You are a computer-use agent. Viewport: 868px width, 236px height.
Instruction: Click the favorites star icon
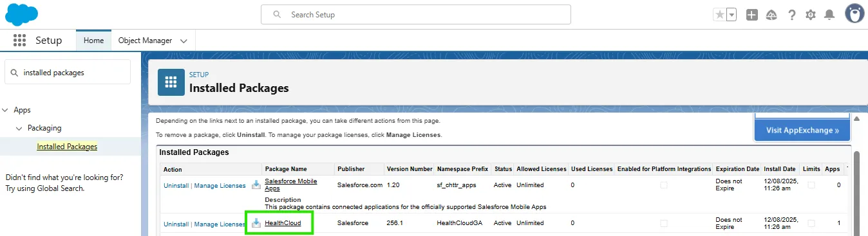coord(719,15)
